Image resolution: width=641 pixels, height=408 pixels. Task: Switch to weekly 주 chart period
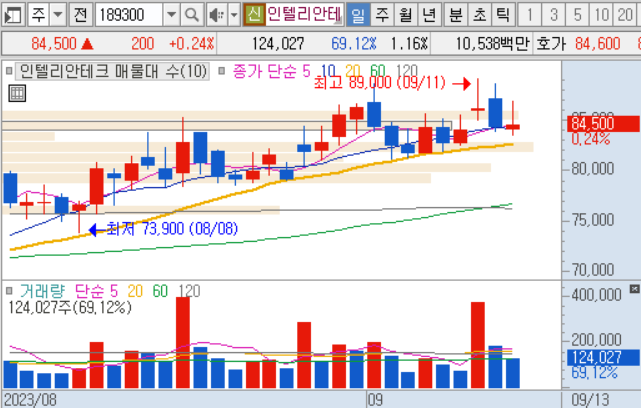pos(382,15)
